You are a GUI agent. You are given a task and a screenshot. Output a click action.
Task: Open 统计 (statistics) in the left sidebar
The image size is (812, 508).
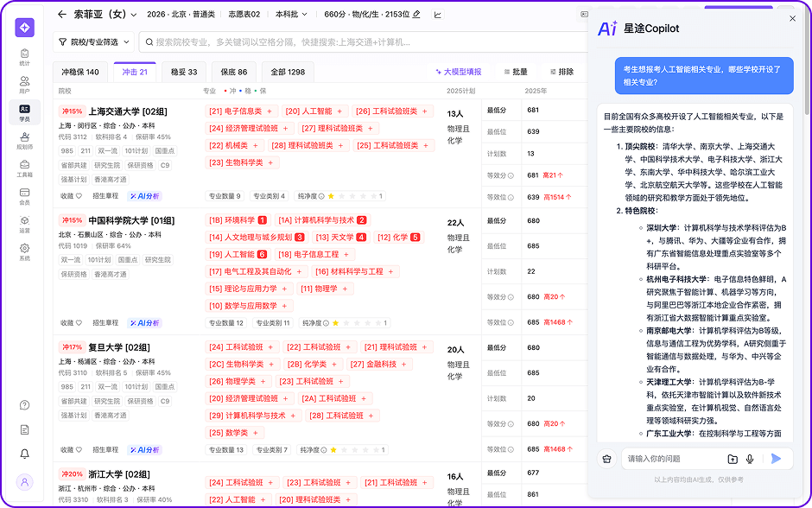click(x=24, y=57)
